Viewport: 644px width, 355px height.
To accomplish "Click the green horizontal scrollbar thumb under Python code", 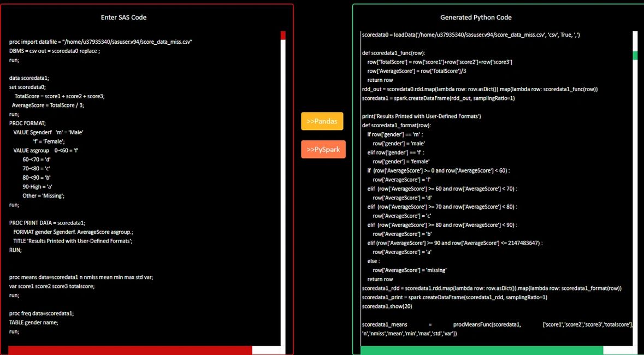I will tap(482, 350).
